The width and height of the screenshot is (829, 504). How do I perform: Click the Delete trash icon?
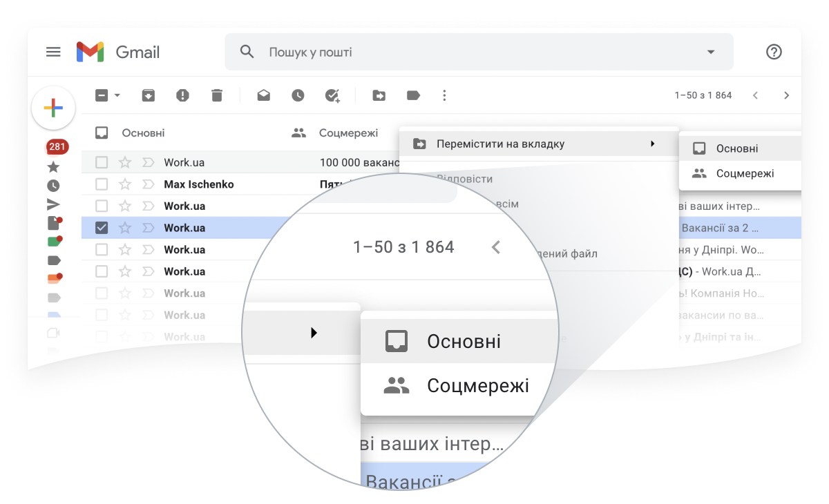(217, 95)
